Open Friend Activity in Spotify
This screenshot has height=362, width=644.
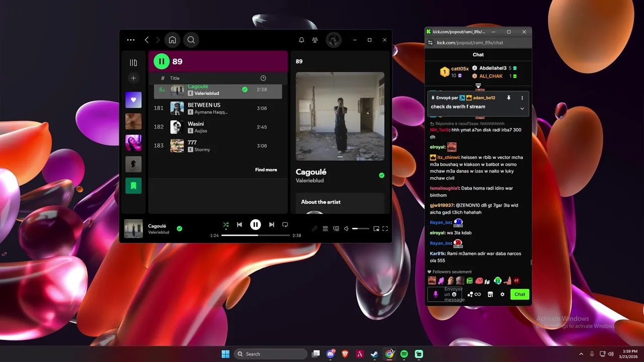tap(315, 40)
